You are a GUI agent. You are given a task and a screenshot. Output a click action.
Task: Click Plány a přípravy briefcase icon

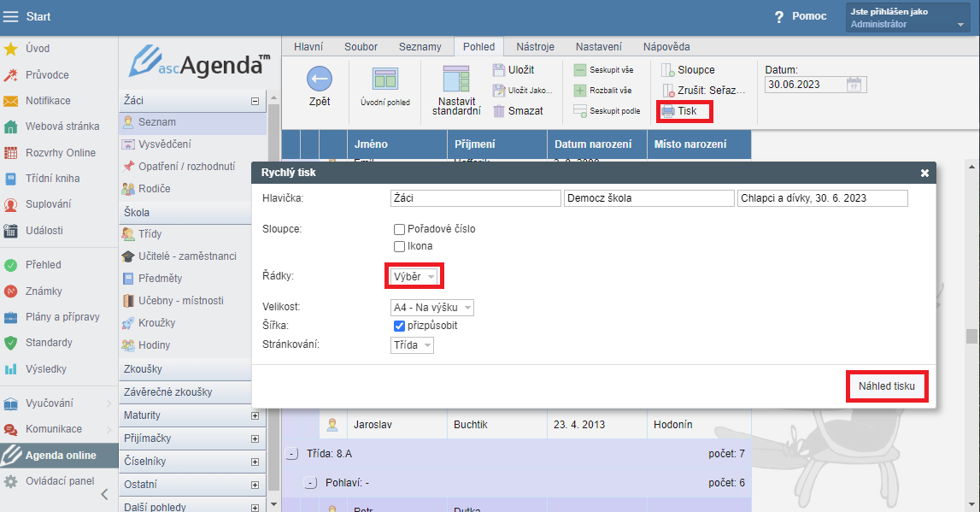coord(10,317)
